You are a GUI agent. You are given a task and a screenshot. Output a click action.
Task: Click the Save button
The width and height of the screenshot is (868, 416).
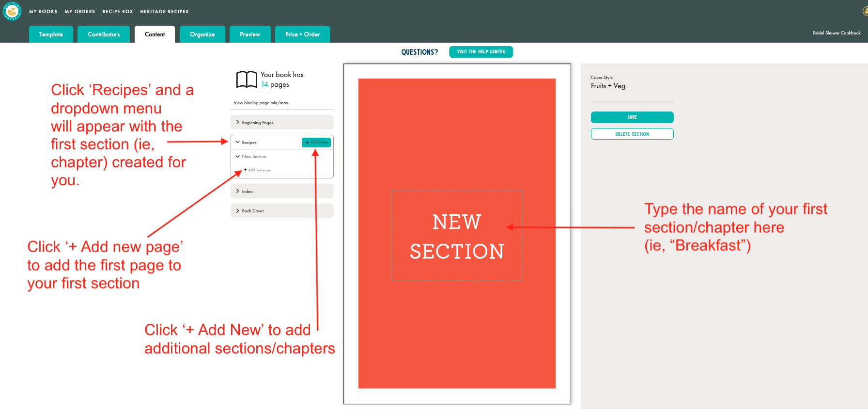tap(632, 117)
